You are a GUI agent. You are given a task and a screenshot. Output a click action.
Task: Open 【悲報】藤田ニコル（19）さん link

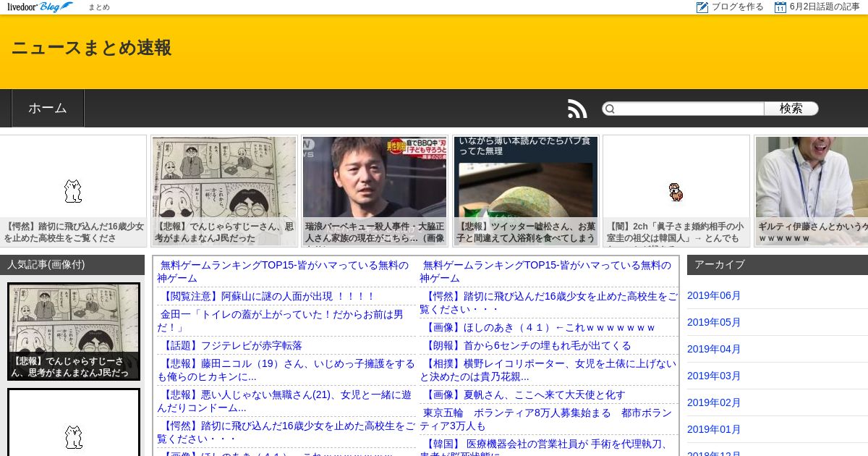pyautogui.click(x=286, y=370)
